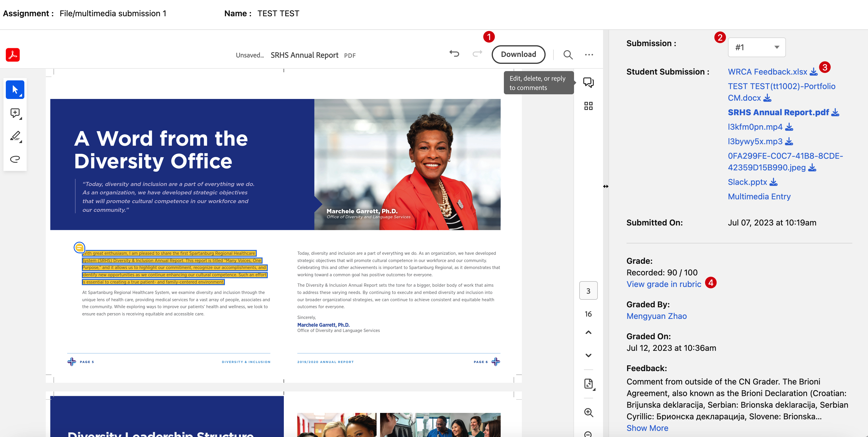Click the highlighted paragraph in the PDF

175,267
